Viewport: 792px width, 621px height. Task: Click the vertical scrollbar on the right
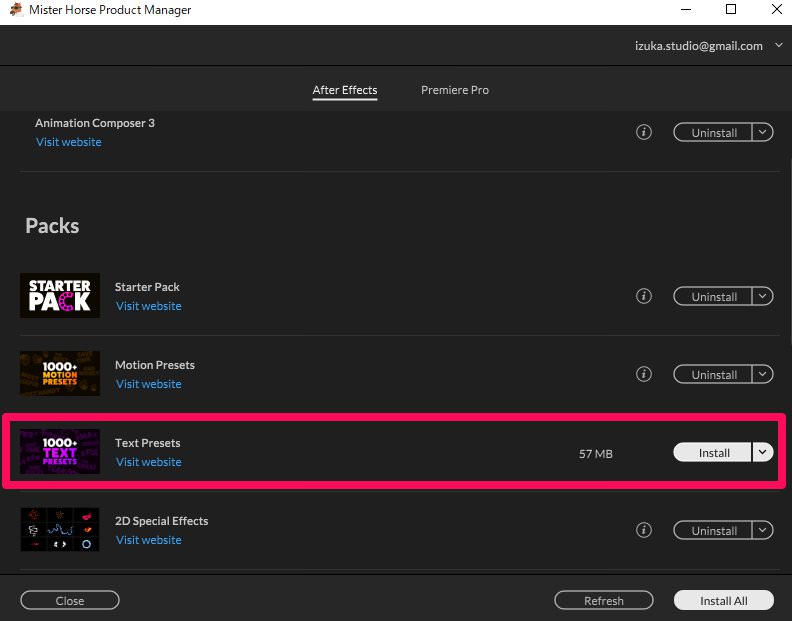[789, 253]
